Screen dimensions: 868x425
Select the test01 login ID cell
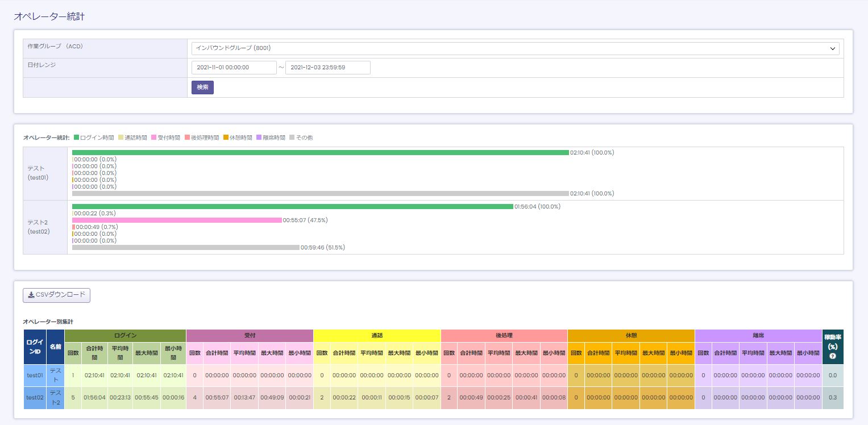35,375
